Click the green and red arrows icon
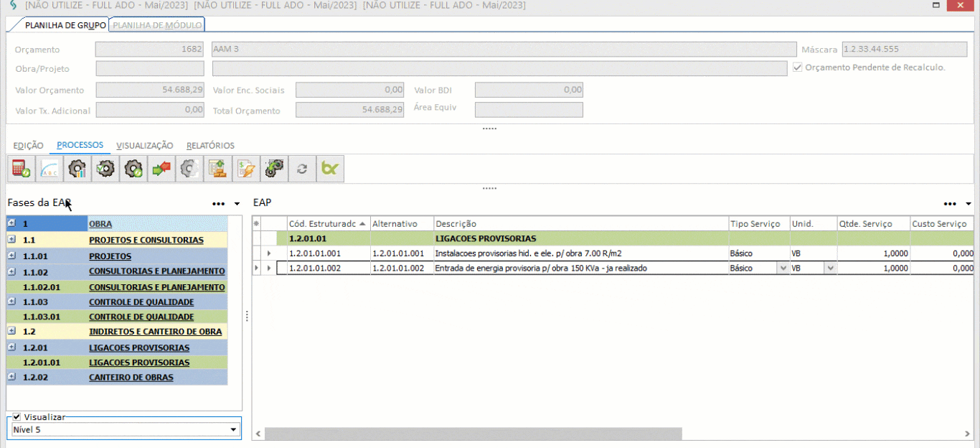The height and width of the screenshot is (448, 980). (161, 169)
